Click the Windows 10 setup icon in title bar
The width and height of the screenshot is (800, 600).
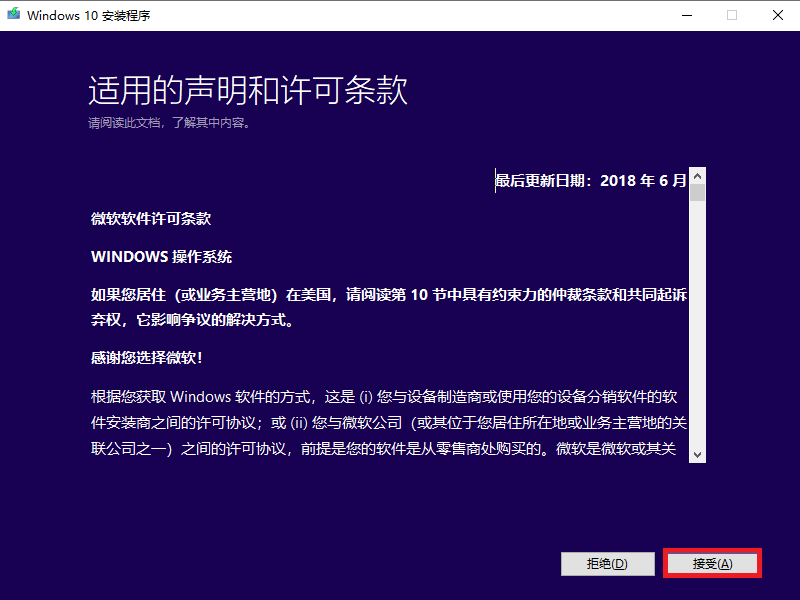click(x=14, y=15)
